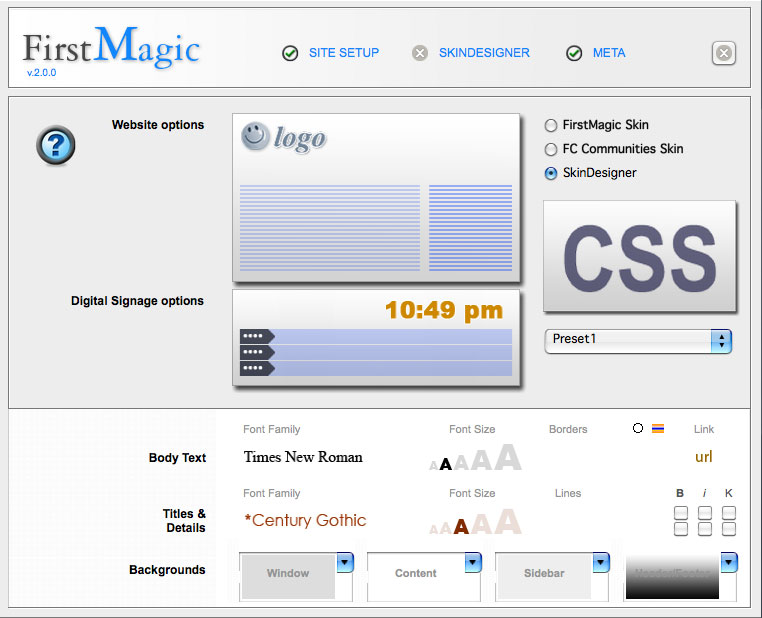Click the smiley logo in website preview
762x618 pixels.
(255, 136)
